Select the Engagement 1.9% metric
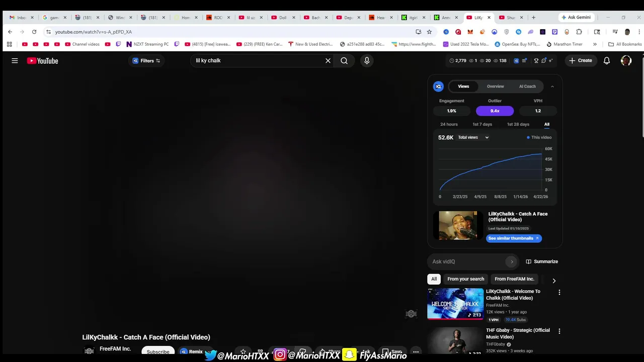644x362 pixels. [451, 111]
